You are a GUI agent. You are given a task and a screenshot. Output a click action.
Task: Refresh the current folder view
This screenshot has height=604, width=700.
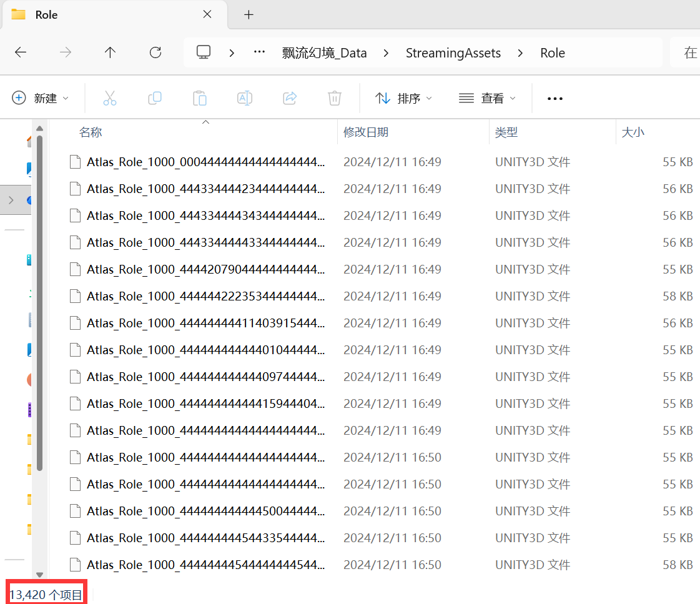coord(155,53)
